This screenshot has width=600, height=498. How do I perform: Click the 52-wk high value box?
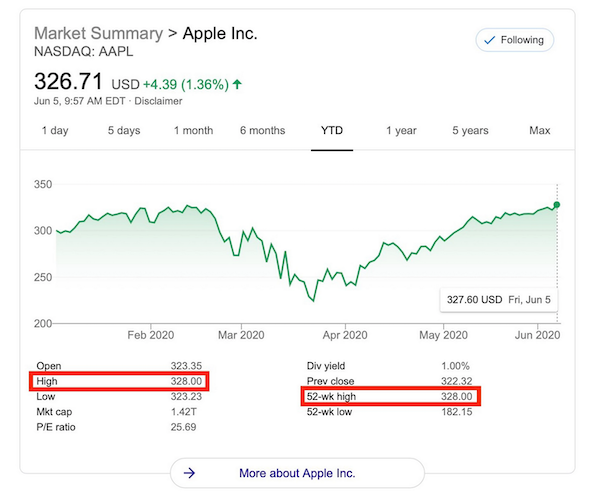pos(392,396)
